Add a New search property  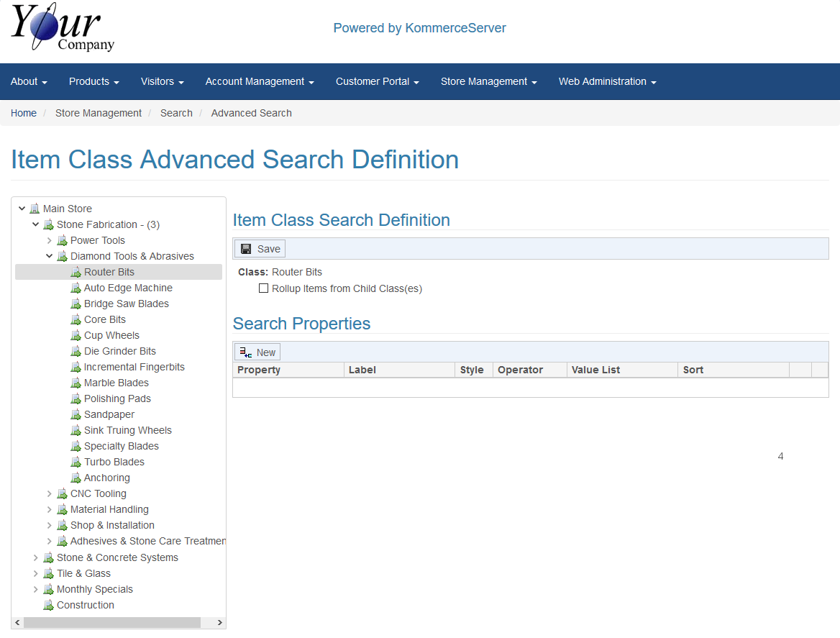tap(257, 352)
